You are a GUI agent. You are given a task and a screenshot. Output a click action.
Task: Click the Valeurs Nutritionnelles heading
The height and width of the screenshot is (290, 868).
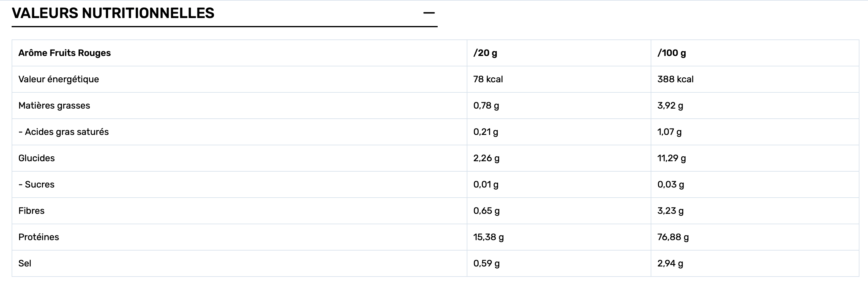[113, 13]
